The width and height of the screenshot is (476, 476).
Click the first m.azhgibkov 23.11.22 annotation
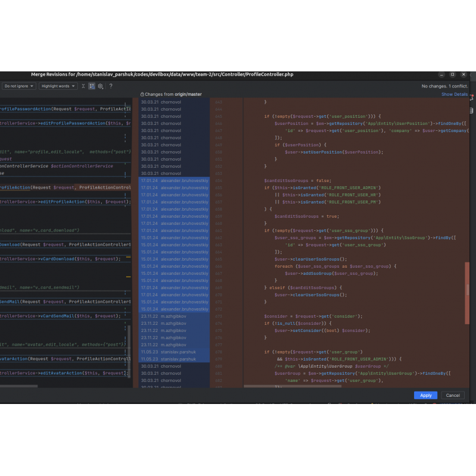(174, 316)
